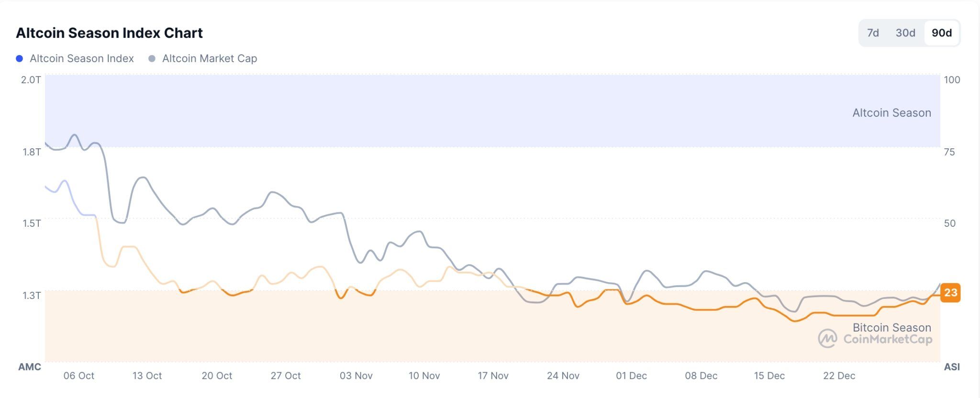Click the 01 Dec date marker
This screenshot has height=398, width=980.
(631, 376)
